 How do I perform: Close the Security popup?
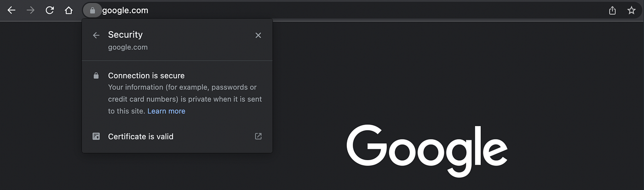click(258, 35)
